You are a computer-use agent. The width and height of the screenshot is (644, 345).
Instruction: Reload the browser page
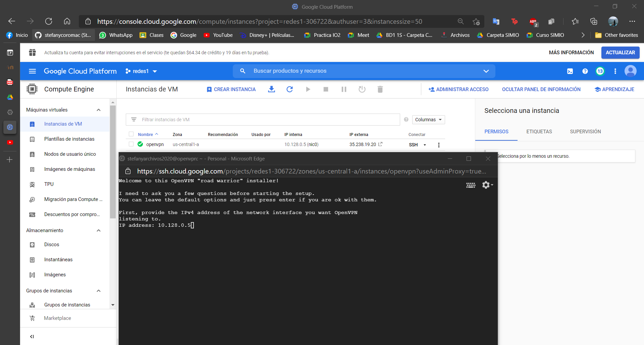[x=49, y=21]
